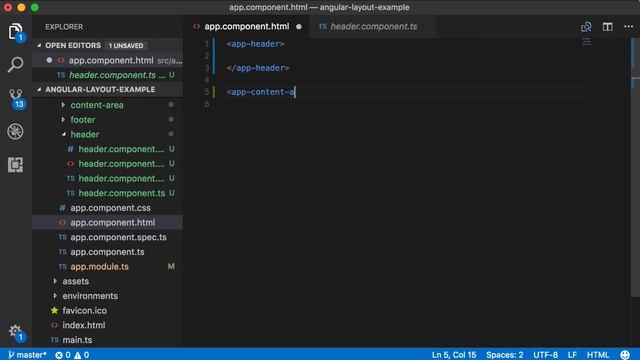
Task: Click the 1 UNSAVED badge
Action: (x=126, y=45)
